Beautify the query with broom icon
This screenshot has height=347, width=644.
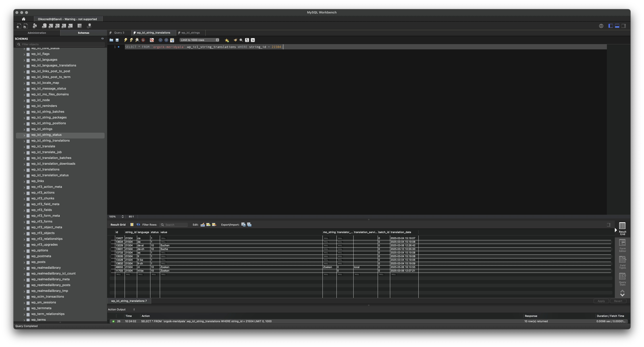point(235,40)
